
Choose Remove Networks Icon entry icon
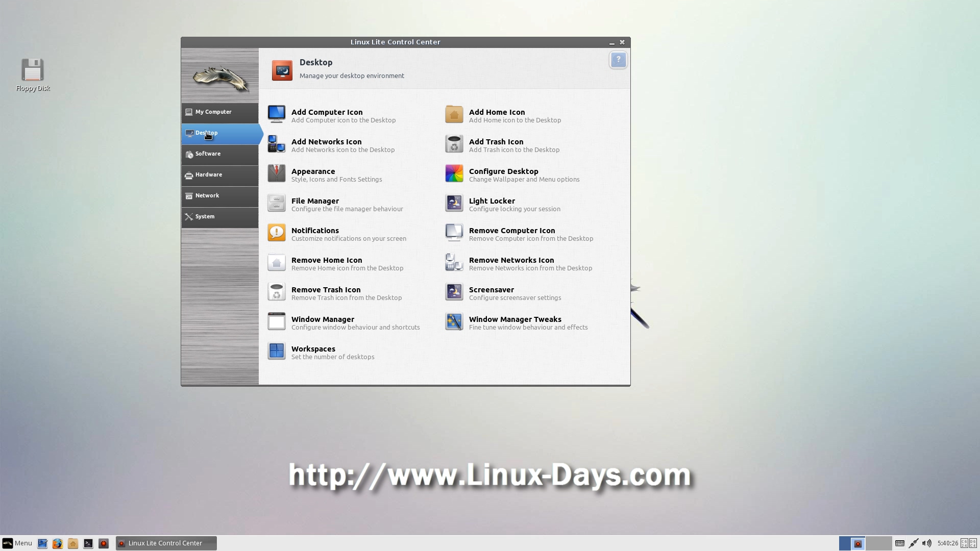pyautogui.click(x=454, y=262)
